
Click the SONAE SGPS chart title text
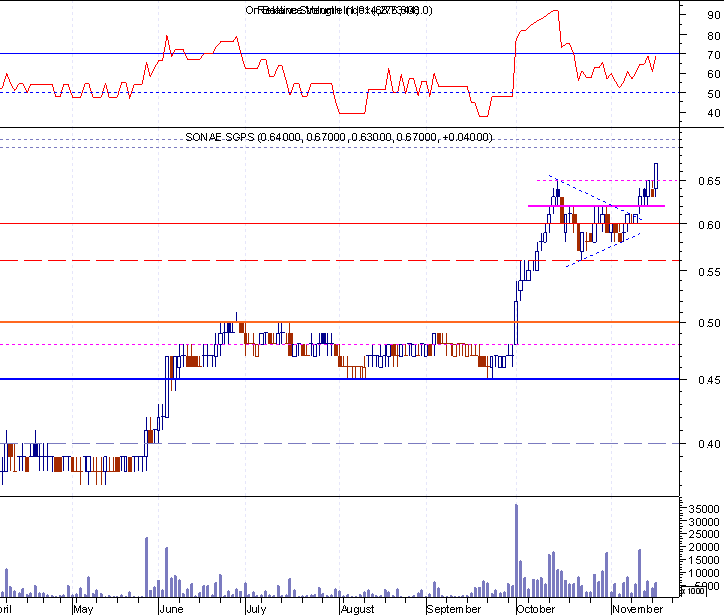point(338,137)
